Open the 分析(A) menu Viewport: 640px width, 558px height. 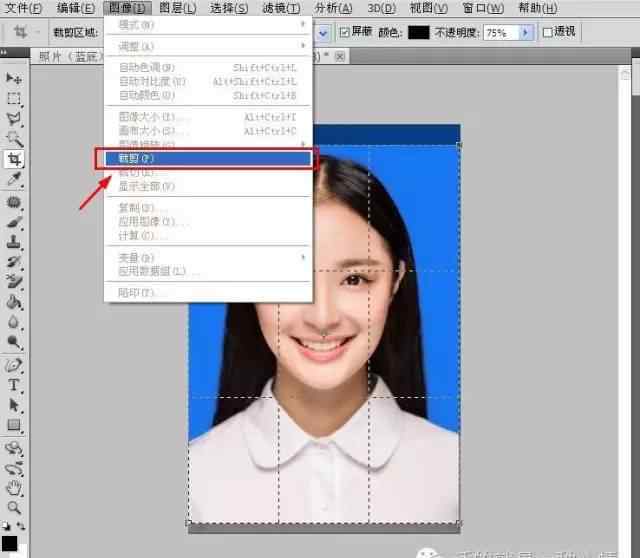point(333,8)
